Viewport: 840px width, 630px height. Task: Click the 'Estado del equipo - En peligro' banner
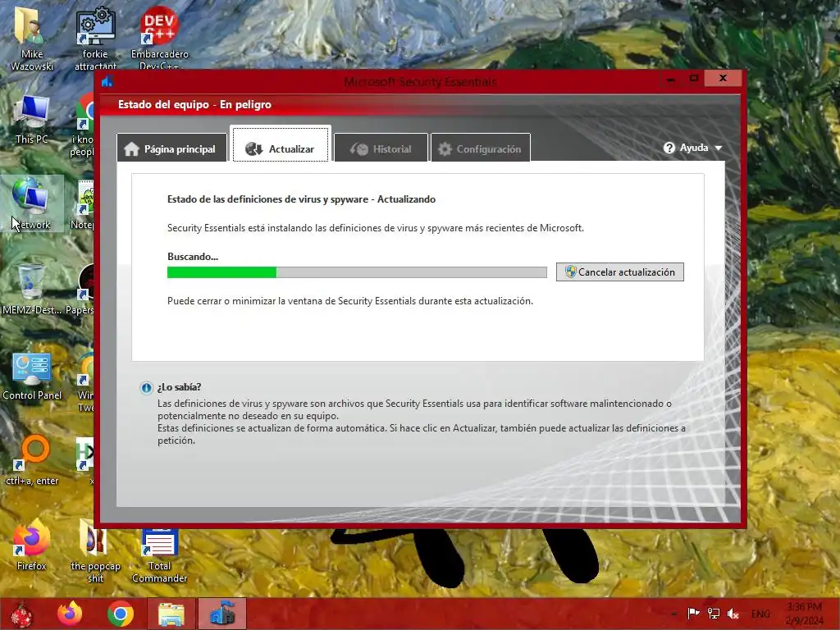(x=195, y=104)
